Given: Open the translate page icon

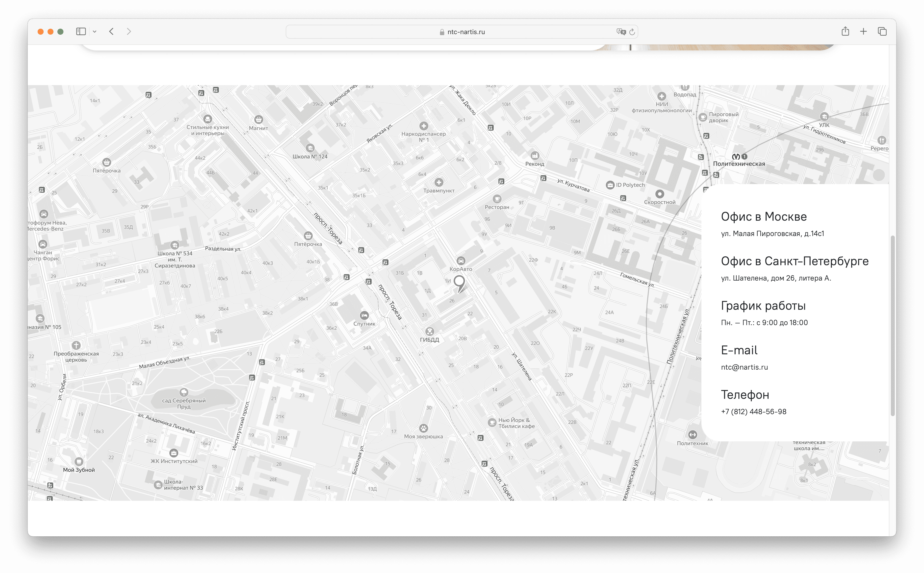Looking at the screenshot, I should point(621,32).
